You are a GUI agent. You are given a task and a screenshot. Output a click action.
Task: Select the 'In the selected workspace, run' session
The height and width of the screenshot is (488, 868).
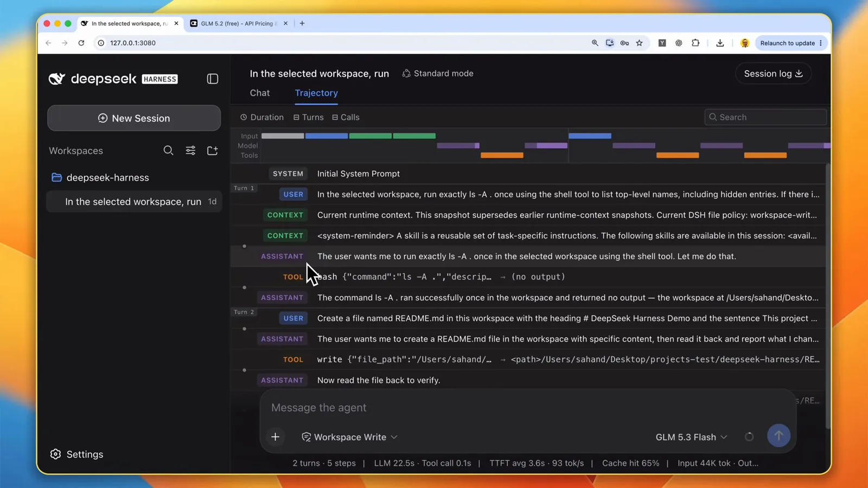[x=134, y=202]
